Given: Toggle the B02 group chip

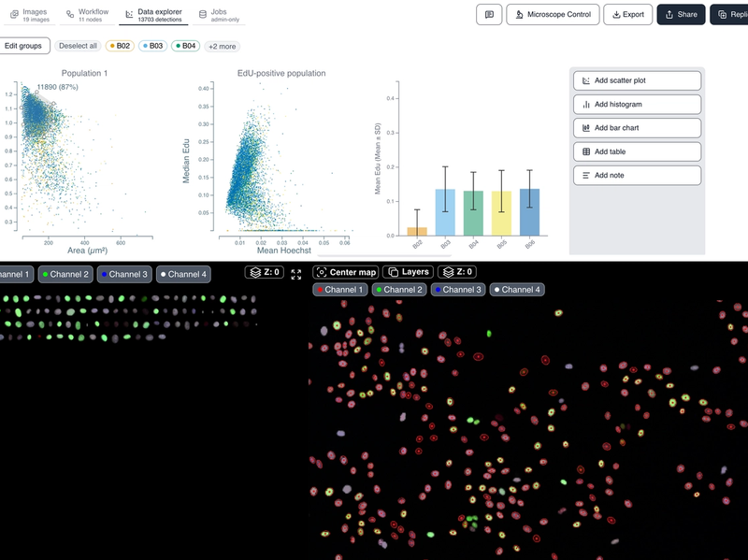Looking at the screenshot, I should (x=120, y=46).
